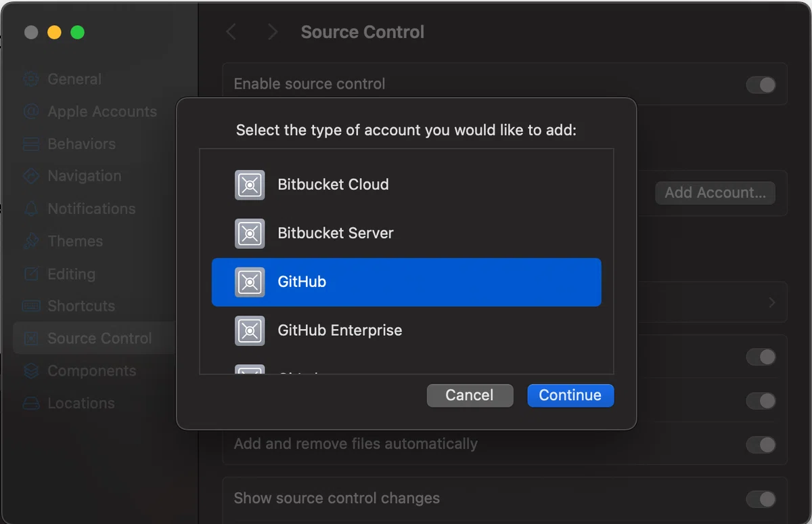
Task: Open the Components settings label
Action: tap(91, 371)
